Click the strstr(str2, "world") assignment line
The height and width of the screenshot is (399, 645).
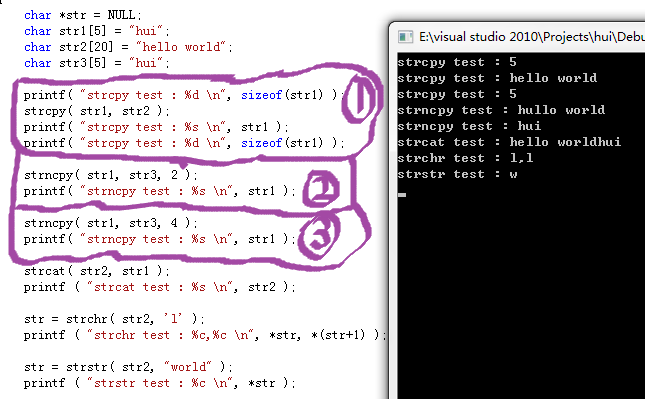point(128,367)
